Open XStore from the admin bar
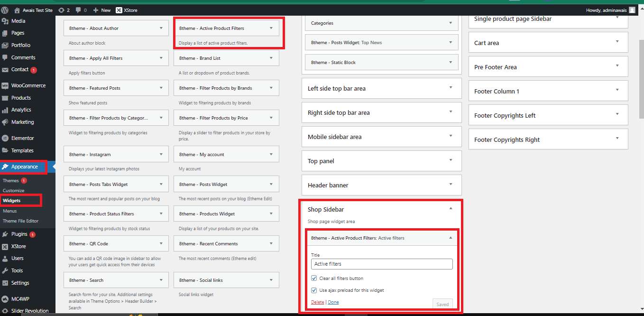Screen dimensions: 644x316 click(127, 10)
